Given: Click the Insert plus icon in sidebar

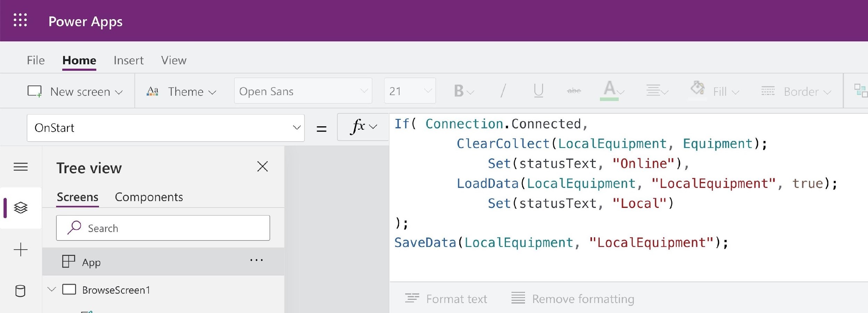Looking at the screenshot, I should point(20,249).
